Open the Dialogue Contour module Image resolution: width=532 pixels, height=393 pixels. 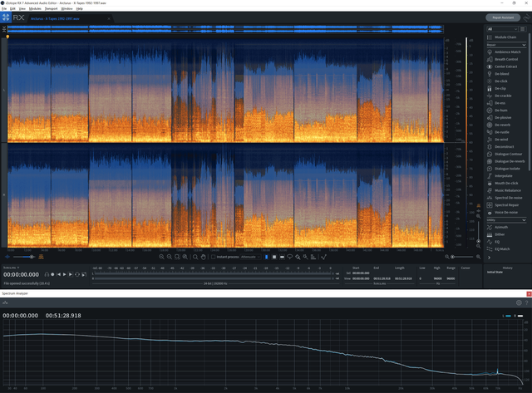point(505,154)
